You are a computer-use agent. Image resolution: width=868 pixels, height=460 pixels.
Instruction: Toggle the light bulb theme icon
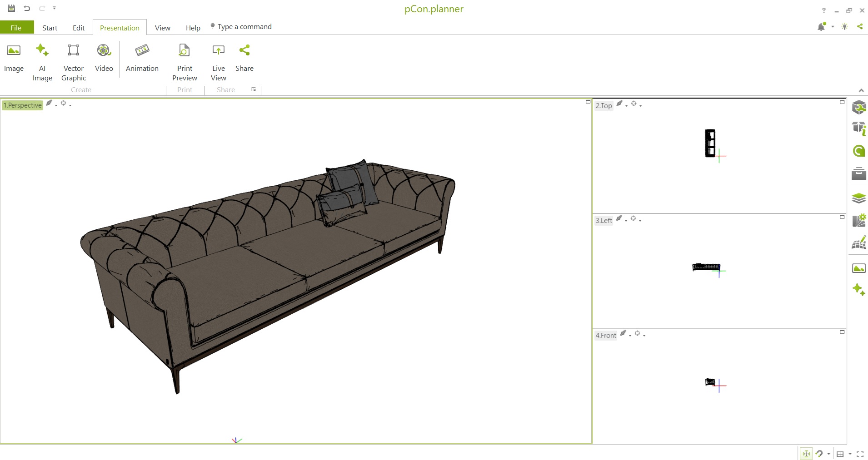(845, 27)
